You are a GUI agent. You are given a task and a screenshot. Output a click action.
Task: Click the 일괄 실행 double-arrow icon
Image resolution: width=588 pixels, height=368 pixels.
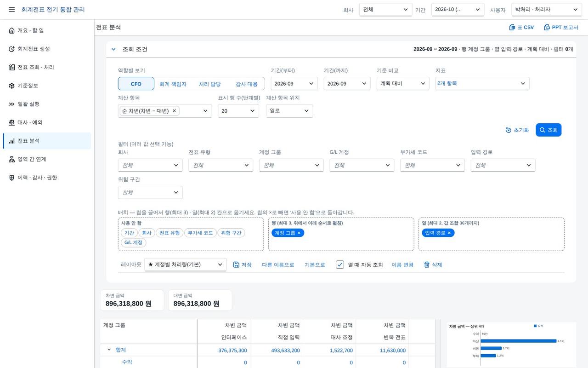(12, 104)
